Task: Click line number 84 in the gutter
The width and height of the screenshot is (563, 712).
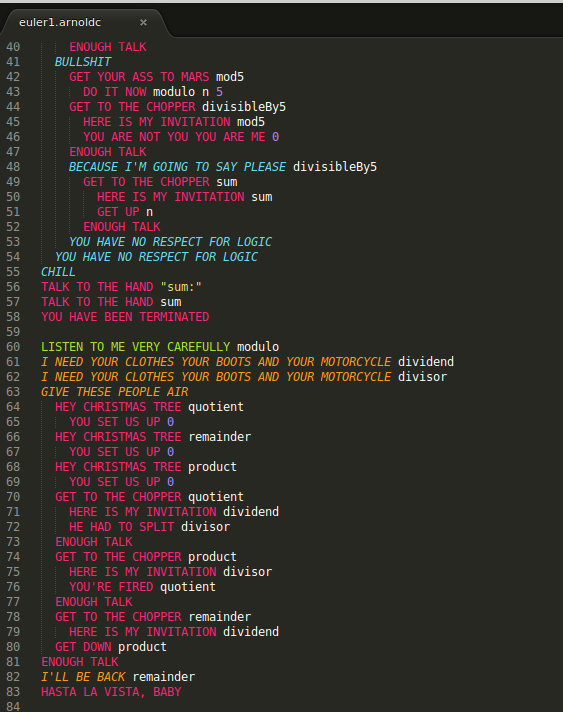Action: tap(13, 707)
